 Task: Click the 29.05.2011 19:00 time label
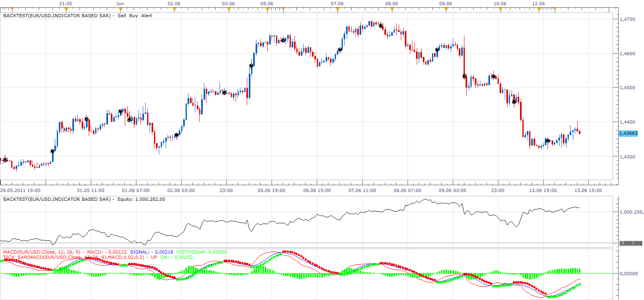[x=20, y=190]
